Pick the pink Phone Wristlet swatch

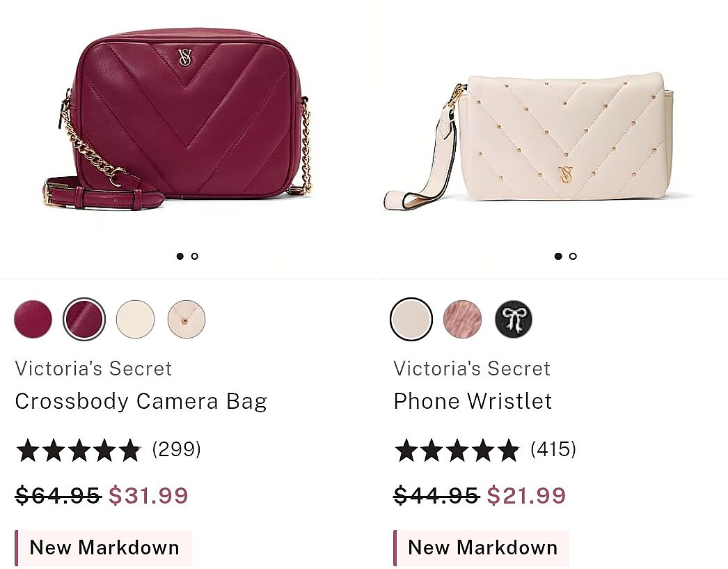click(462, 319)
